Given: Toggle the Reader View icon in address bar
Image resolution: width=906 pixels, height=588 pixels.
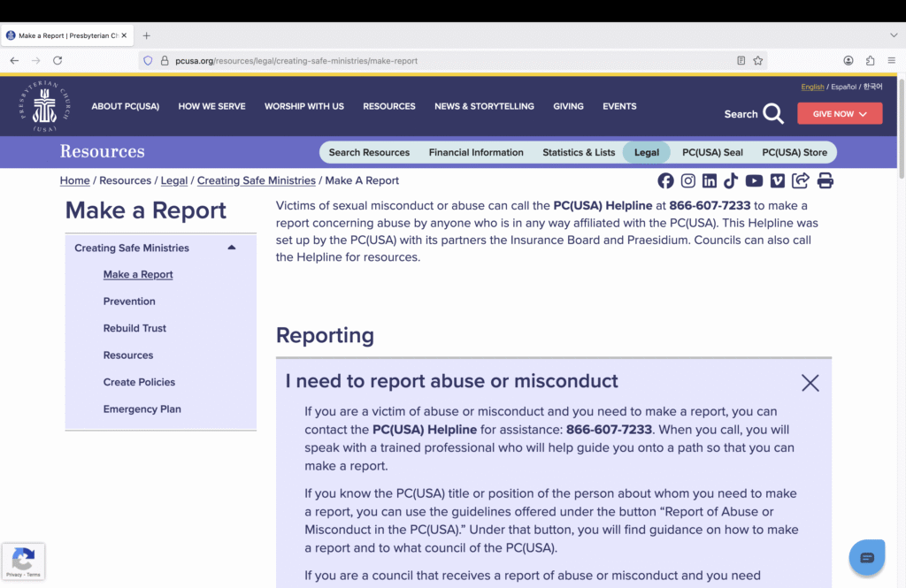Looking at the screenshot, I should coord(741,60).
